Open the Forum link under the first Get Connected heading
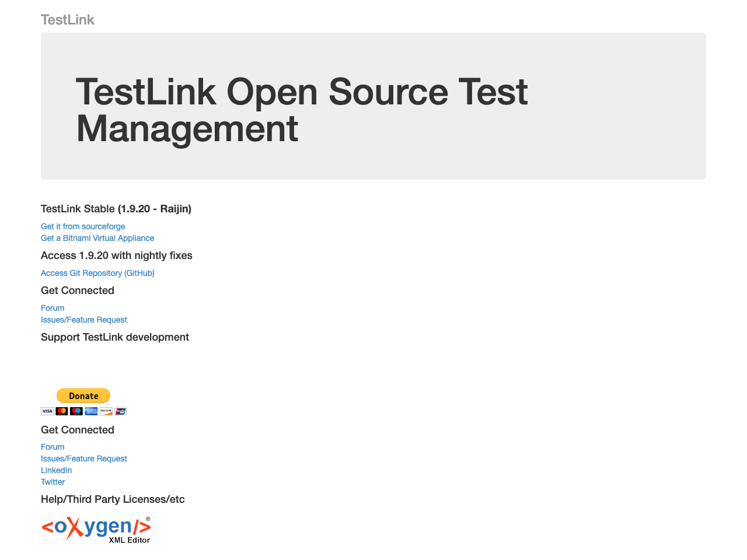747x560 pixels. pos(53,308)
